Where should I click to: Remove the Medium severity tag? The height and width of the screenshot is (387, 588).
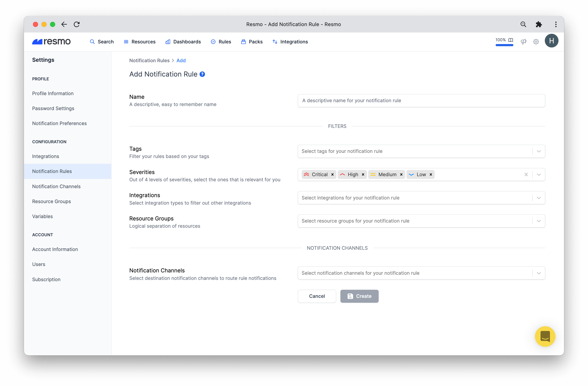pyautogui.click(x=401, y=174)
